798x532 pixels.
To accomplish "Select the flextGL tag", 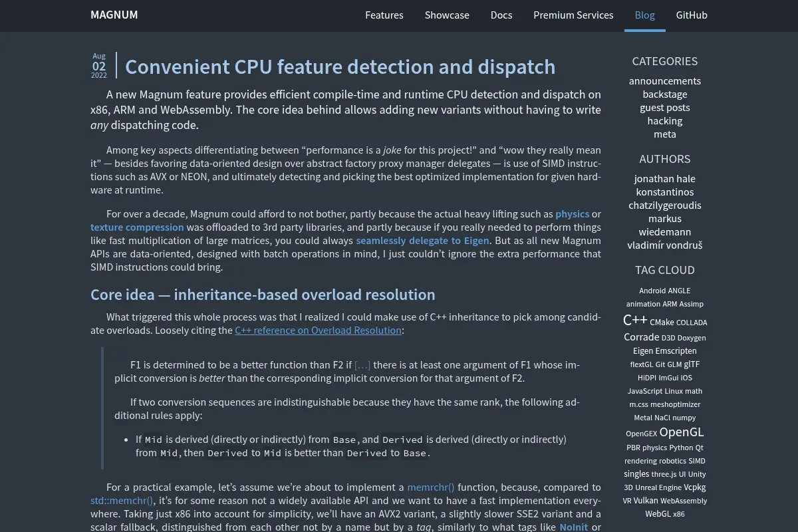I will (x=642, y=364).
